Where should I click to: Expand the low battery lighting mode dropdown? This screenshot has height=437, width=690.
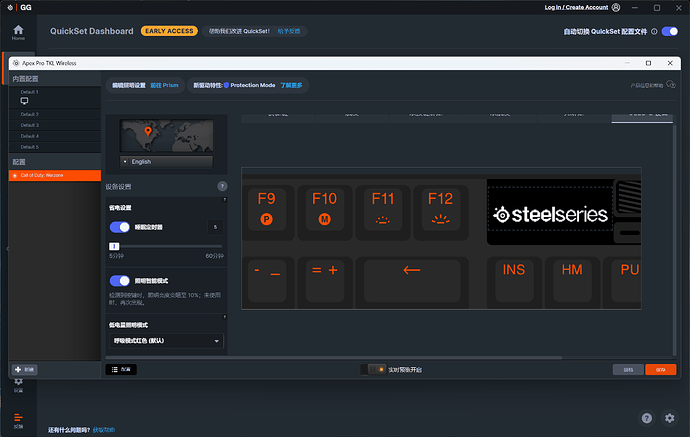point(165,341)
